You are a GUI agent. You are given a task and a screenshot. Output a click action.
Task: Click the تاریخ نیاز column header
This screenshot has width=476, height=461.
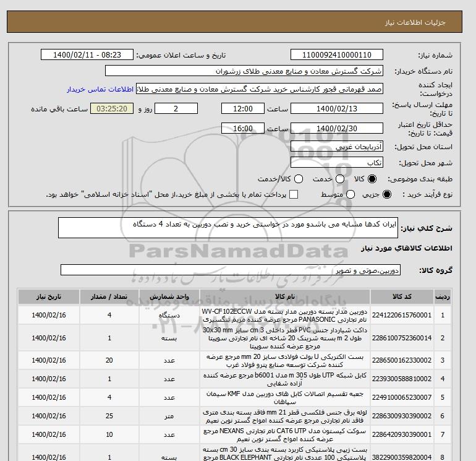point(49,296)
